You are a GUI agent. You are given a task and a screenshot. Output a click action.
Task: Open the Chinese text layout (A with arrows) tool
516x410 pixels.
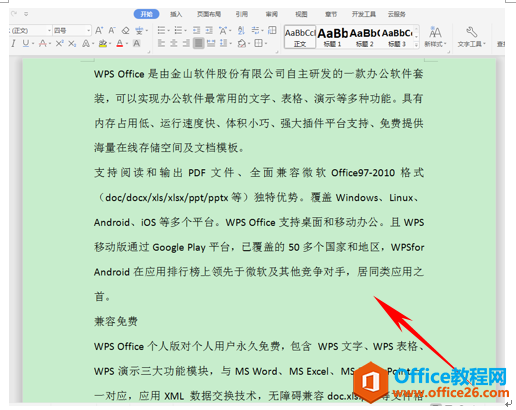[x=223, y=31]
